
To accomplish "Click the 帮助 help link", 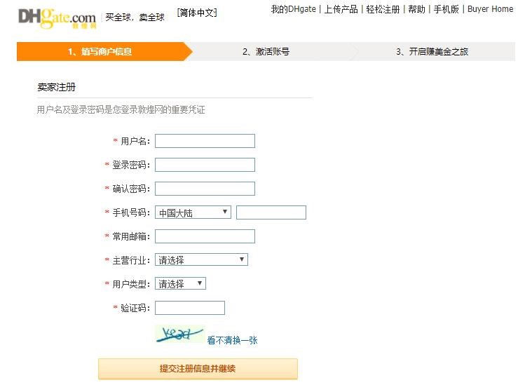I will (x=416, y=9).
